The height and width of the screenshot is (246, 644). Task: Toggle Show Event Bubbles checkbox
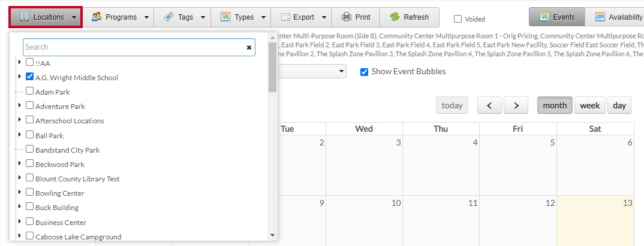click(x=364, y=72)
